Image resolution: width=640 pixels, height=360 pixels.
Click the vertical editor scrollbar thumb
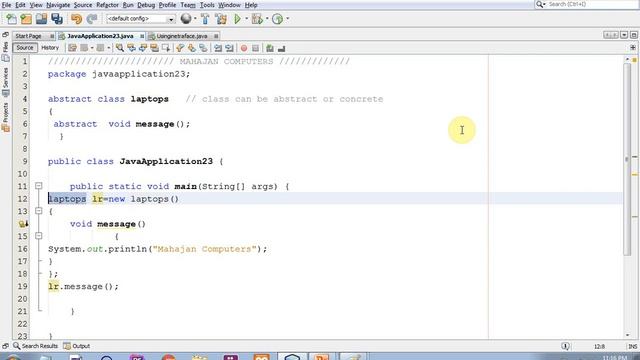point(627,159)
